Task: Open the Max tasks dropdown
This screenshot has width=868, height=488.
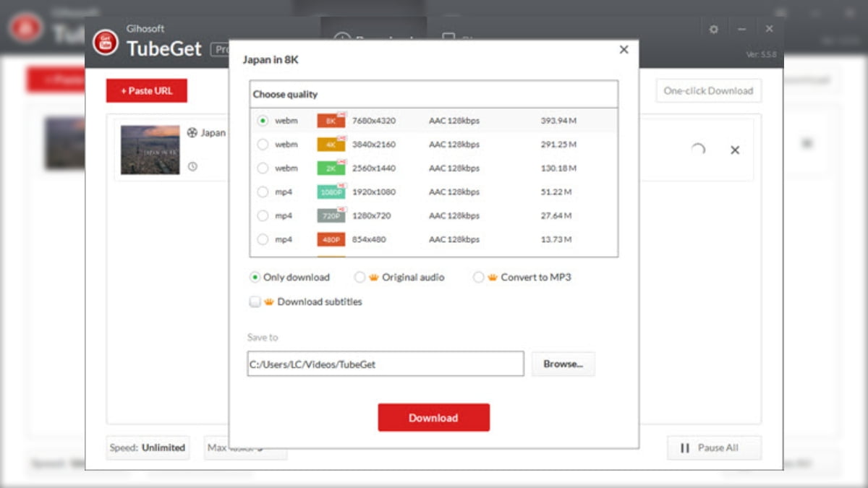Action: 245,448
